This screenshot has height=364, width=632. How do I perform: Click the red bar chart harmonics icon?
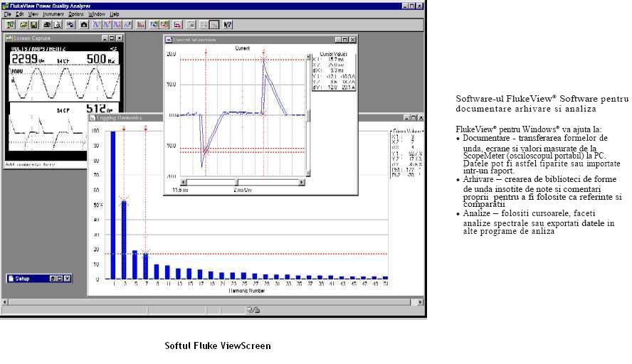141,25
